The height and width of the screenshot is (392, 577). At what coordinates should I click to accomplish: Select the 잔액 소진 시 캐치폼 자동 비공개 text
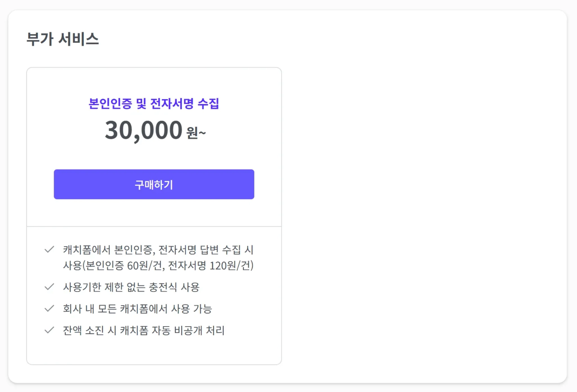pyautogui.click(x=143, y=330)
